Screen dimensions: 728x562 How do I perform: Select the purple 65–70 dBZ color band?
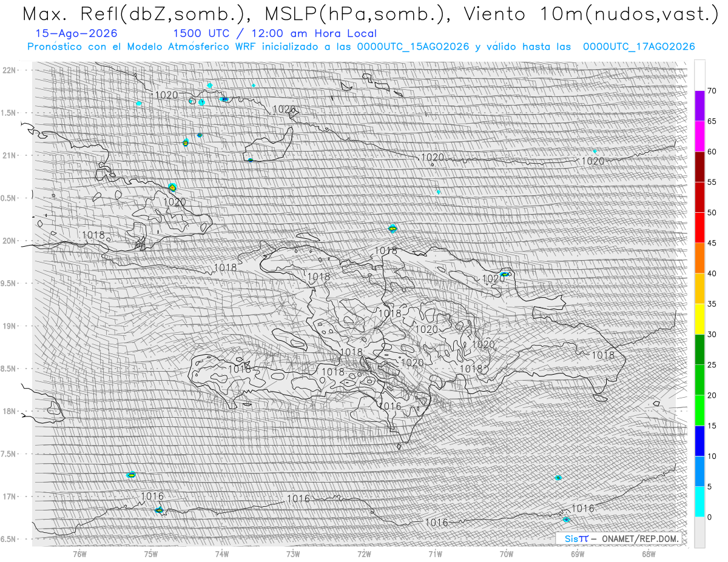pos(699,106)
